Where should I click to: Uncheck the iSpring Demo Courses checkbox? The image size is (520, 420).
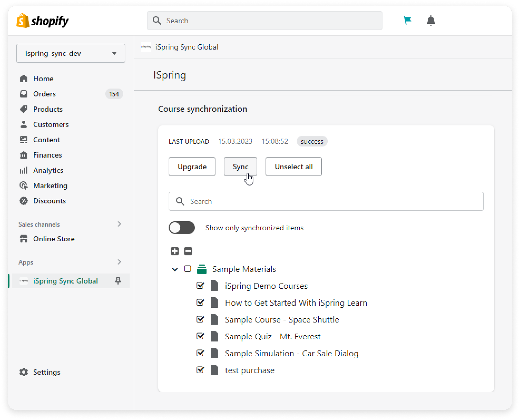(200, 286)
